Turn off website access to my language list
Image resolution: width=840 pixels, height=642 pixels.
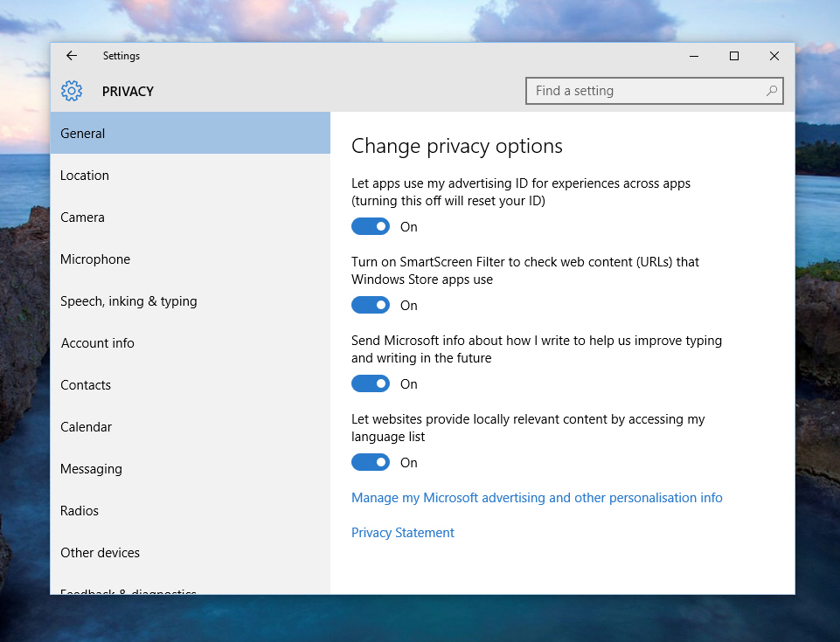(370, 462)
